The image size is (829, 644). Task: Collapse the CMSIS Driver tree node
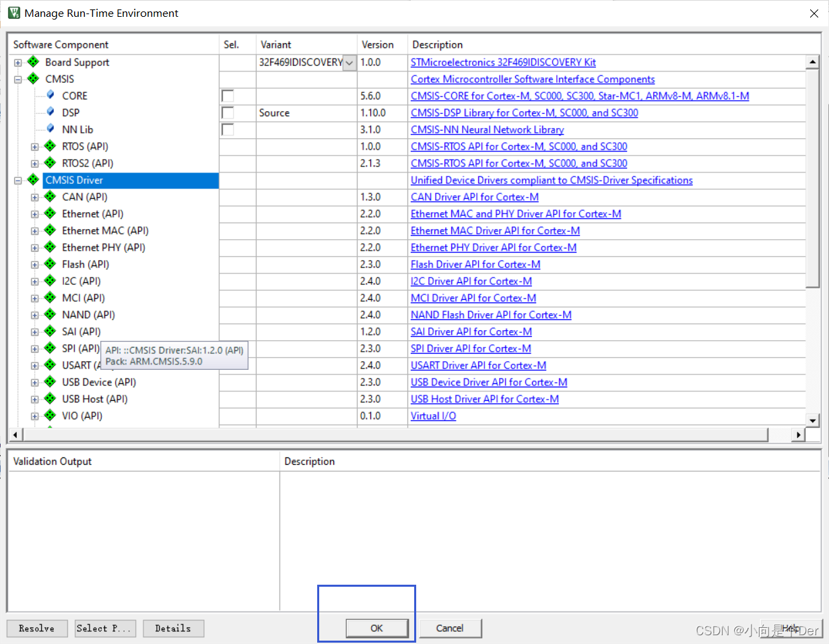coord(18,181)
